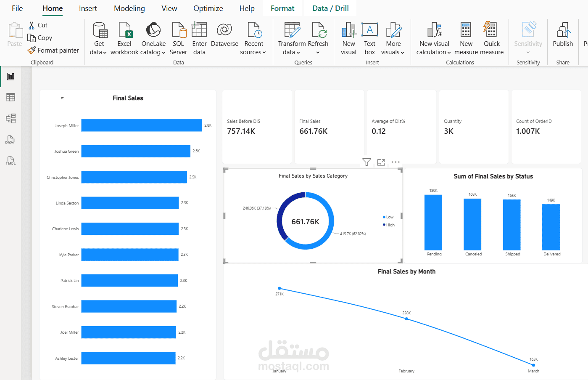
Task: Switch to Report view in sidebar
Action: pos(11,77)
